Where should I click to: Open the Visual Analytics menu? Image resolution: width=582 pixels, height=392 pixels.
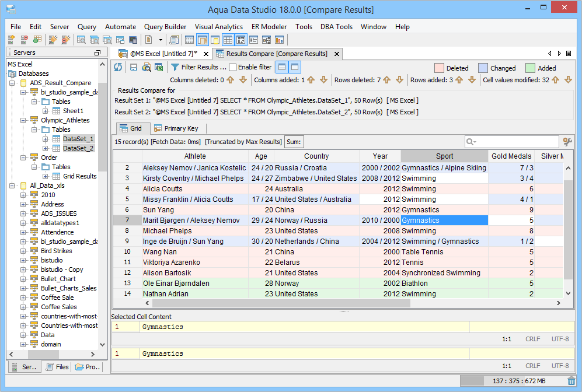click(x=219, y=27)
